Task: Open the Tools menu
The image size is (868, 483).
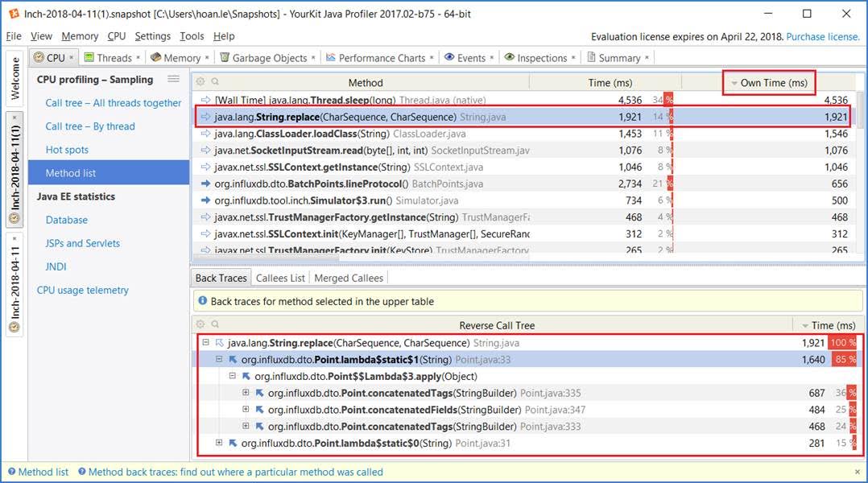Action: point(192,36)
